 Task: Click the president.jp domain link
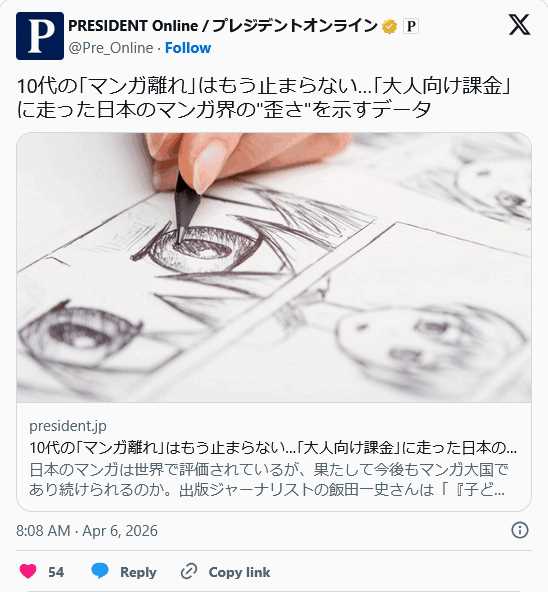point(68,426)
